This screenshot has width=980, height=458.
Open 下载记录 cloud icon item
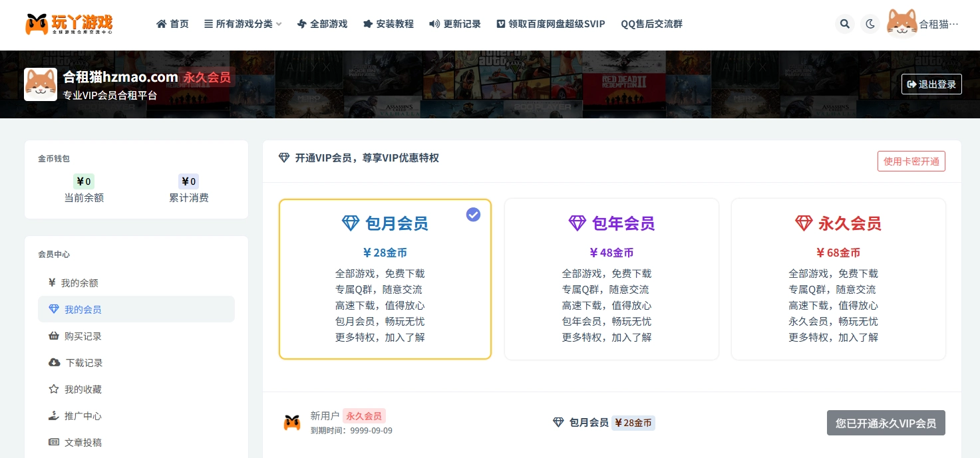(x=83, y=363)
